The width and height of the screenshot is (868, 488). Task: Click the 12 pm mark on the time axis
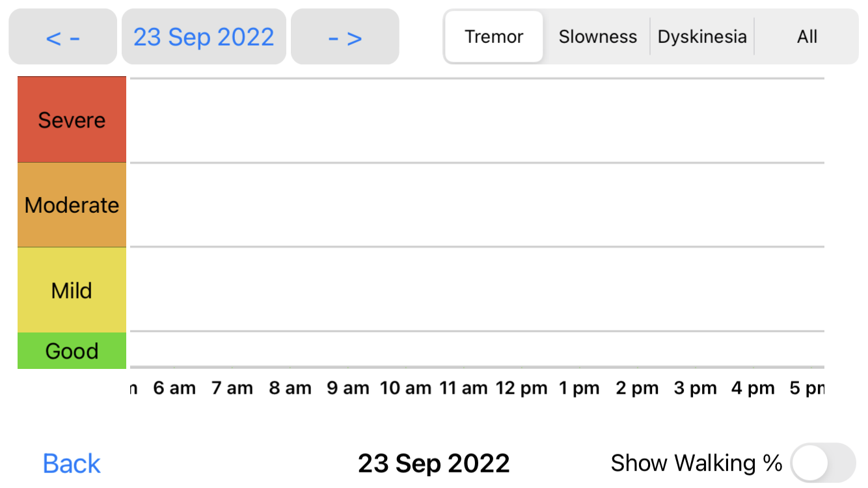(x=521, y=387)
